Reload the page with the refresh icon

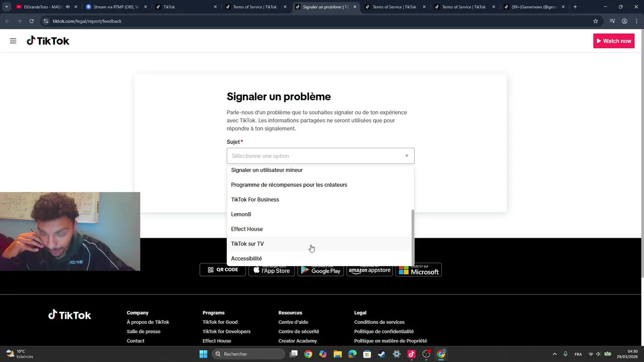pos(31,21)
